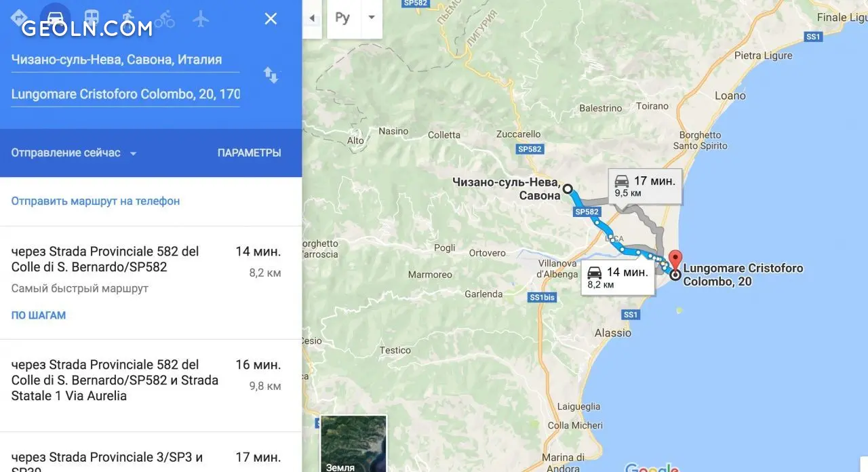Select the driving travel mode icon
This screenshot has width=868, height=472.
[56, 18]
